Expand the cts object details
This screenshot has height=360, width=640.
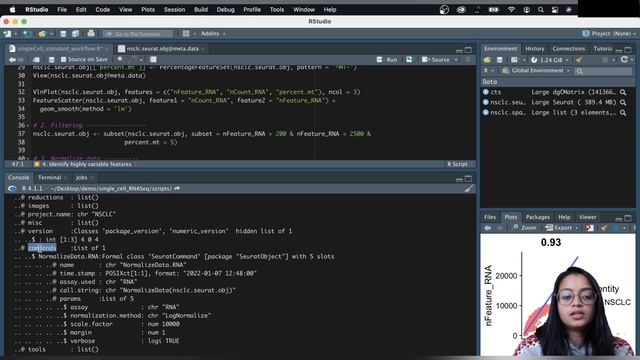pos(486,92)
